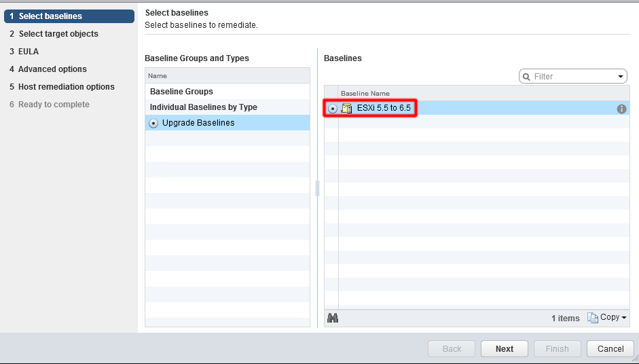Click the Finish button
This screenshot has height=364, width=639.
(x=558, y=349)
